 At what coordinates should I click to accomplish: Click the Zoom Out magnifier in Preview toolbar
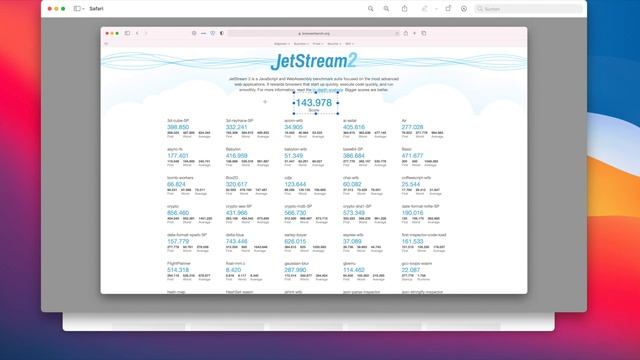(x=371, y=9)
